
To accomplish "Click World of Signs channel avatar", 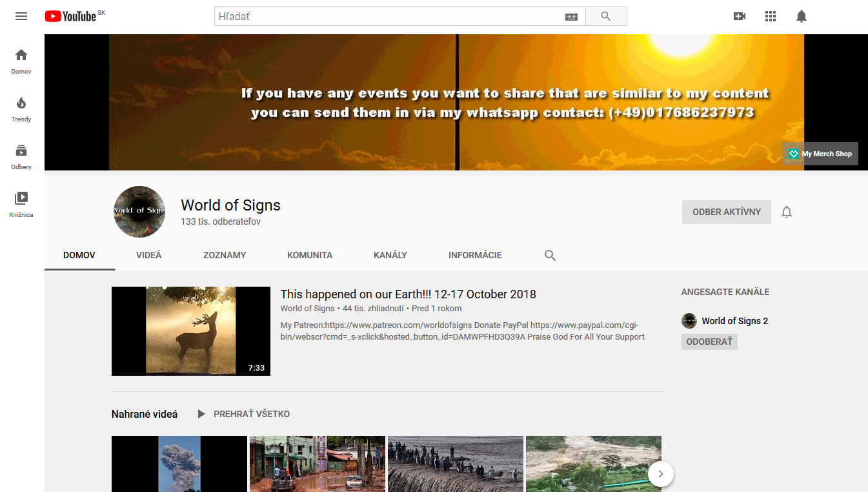I will [139, 212].
